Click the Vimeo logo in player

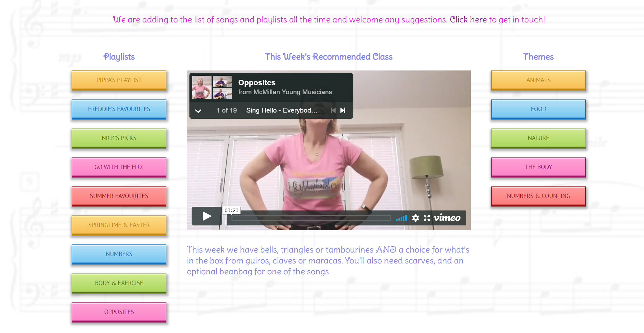click(447, 218)
